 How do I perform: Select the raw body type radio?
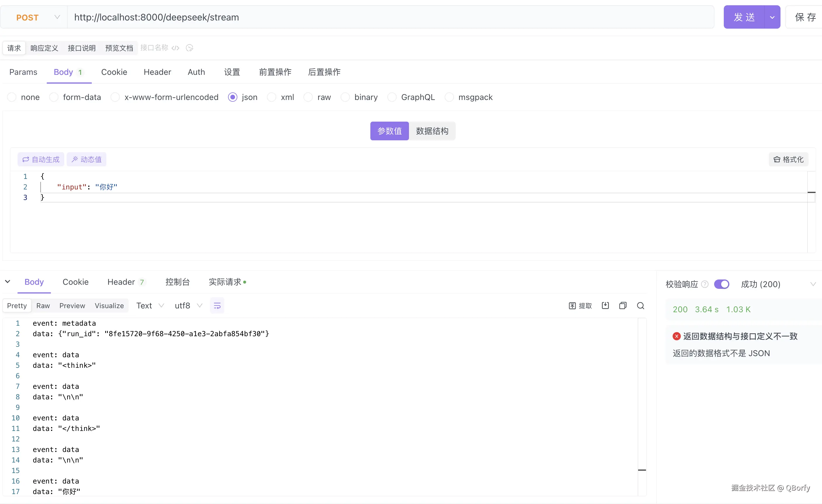(x=308, y=97)
